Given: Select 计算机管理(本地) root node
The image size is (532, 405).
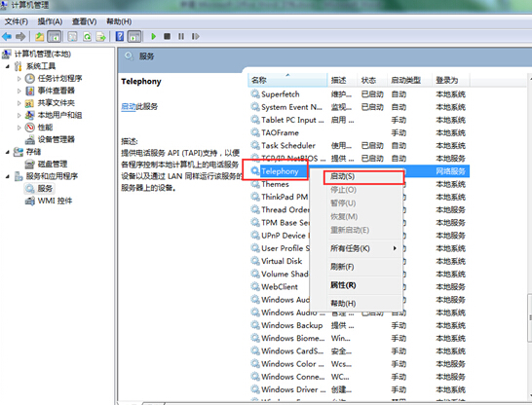Looking at the screenshot, I should 43,54.
